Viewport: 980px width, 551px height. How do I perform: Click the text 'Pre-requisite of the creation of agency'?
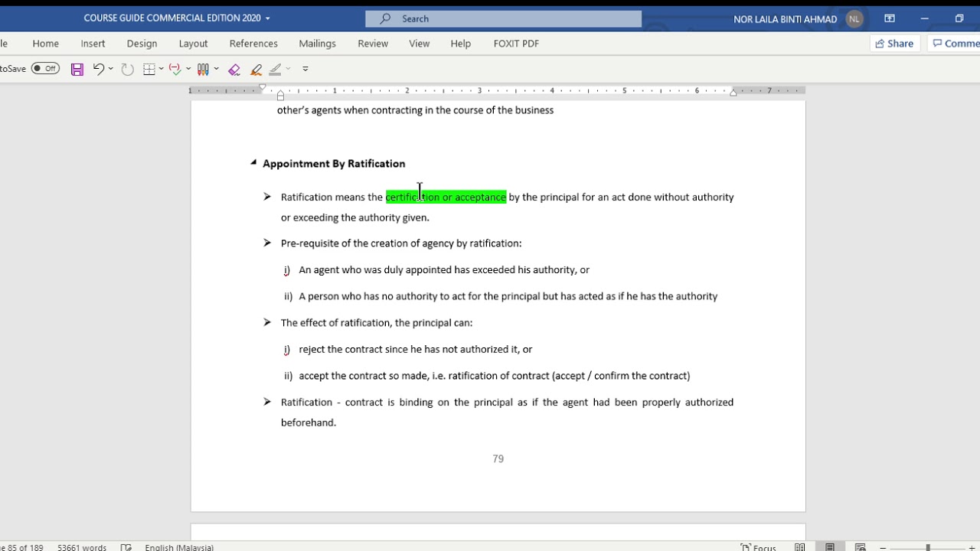367,243
